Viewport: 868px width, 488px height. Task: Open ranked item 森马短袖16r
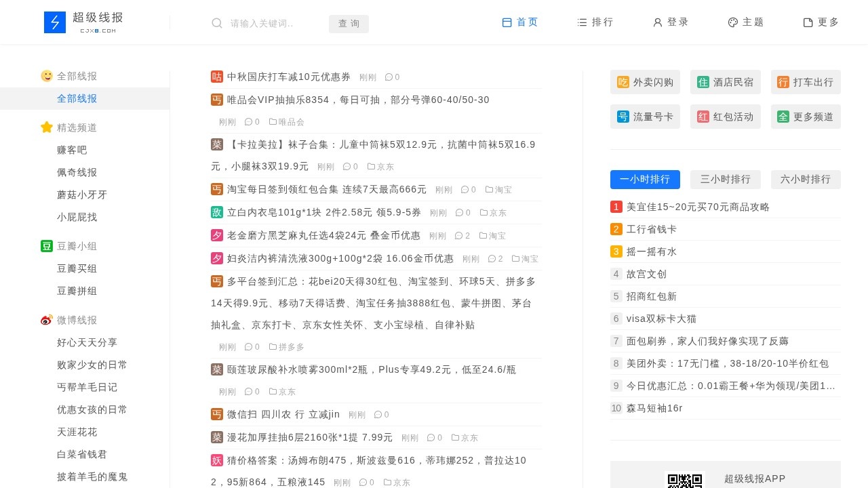(654, 408)
